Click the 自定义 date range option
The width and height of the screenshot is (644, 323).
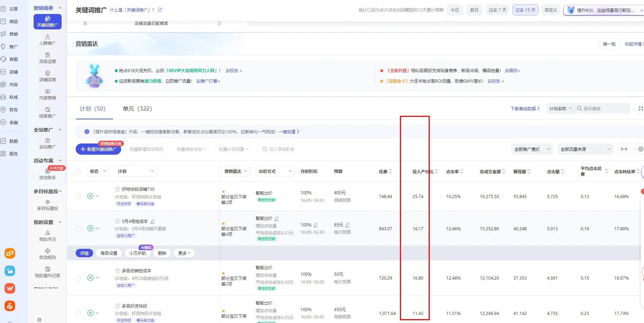551,10
